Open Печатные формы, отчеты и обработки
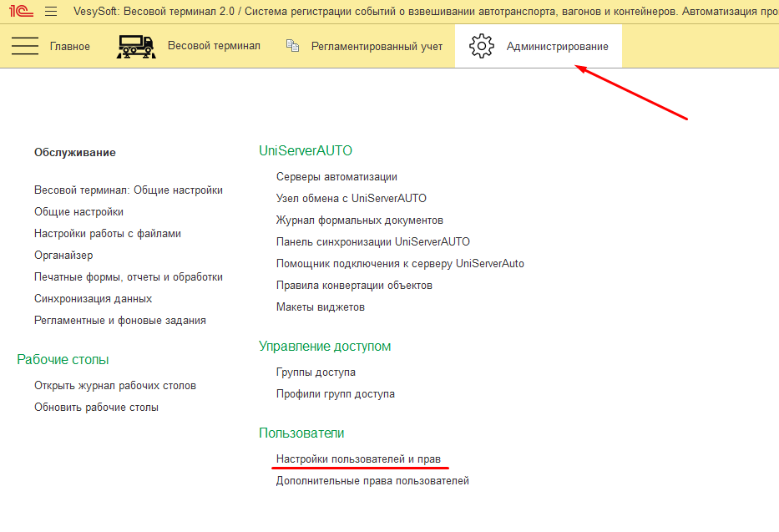The width and height of the screenshot is (779, 532). [129, 277]
